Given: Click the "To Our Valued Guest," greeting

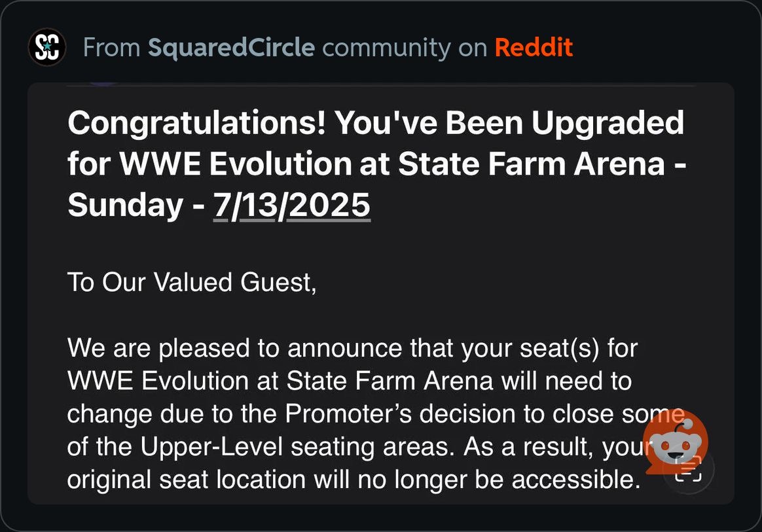Looking at the screenshot, I should point(192,282).
